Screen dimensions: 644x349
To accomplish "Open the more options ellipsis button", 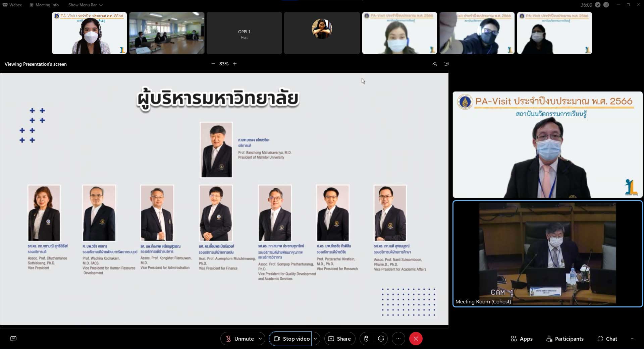I will pyautogui.click(x=398, y=339).
